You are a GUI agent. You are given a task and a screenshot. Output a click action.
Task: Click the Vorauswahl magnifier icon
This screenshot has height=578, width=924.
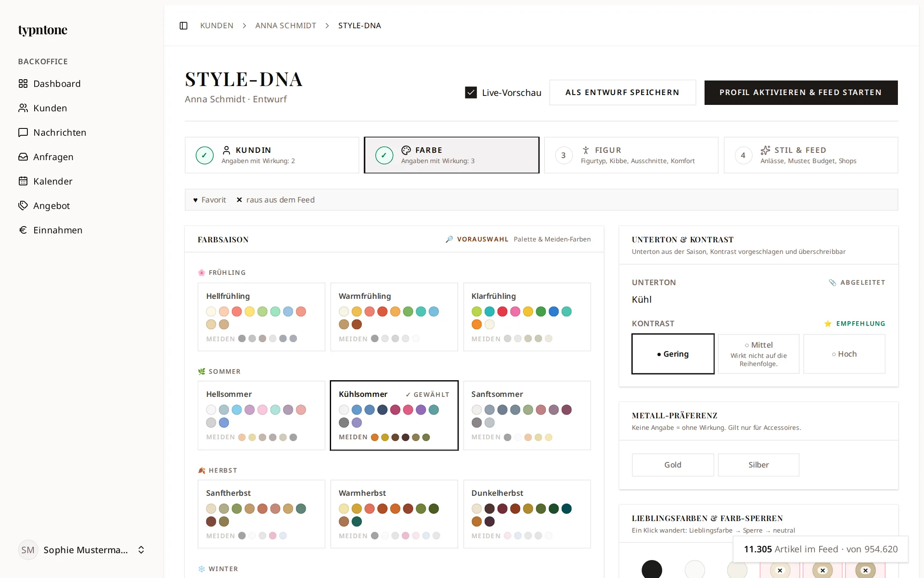449,239
